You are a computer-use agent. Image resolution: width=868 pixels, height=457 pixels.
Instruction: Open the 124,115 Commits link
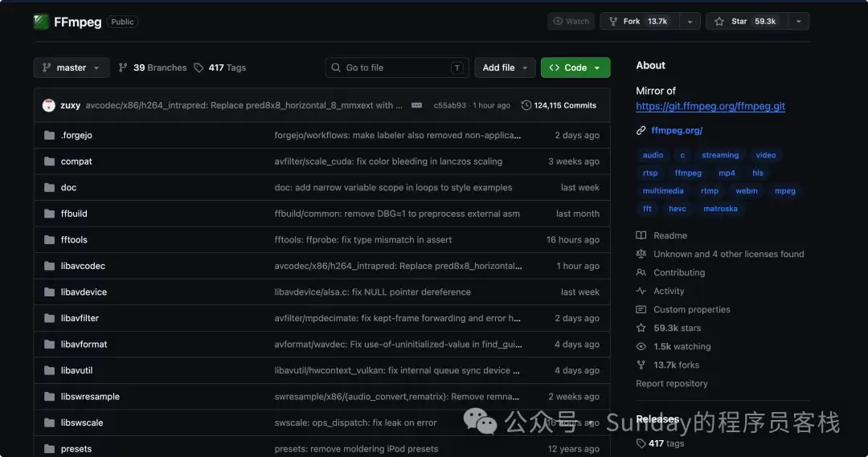tap(559, 105)
